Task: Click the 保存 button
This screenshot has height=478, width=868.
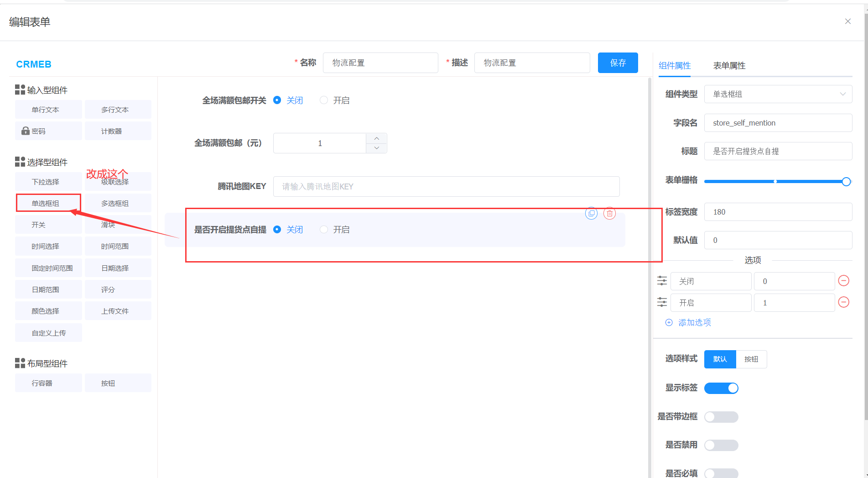Action: [618, 63]
